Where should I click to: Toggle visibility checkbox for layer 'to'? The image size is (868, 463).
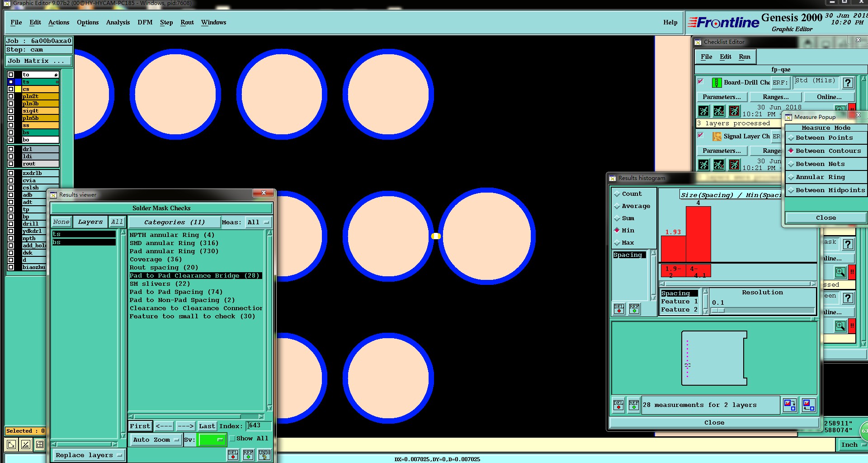pos(11,75)
